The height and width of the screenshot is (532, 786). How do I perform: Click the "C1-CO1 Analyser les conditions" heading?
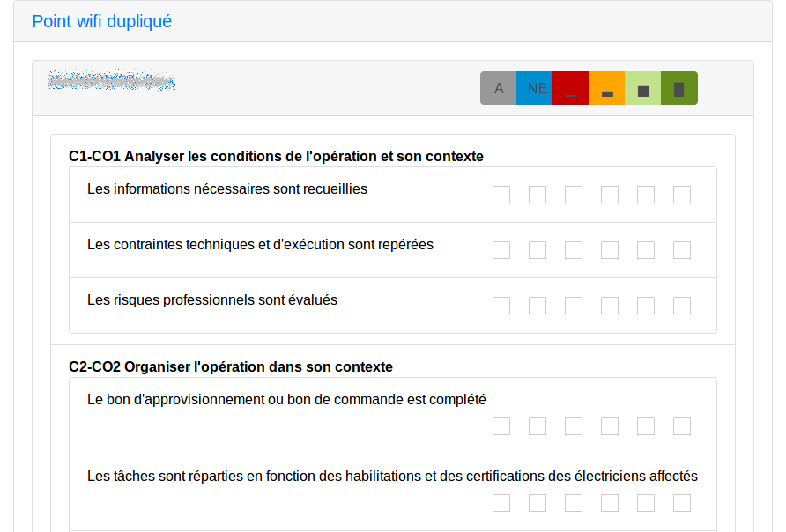[x=276, y=156]
